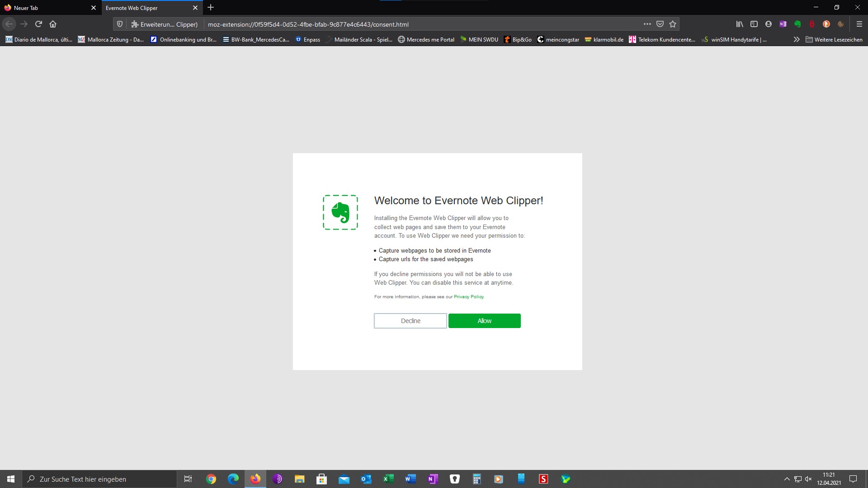
Task: Click the Evernote elephant extension icon
Action: [797, 24]
